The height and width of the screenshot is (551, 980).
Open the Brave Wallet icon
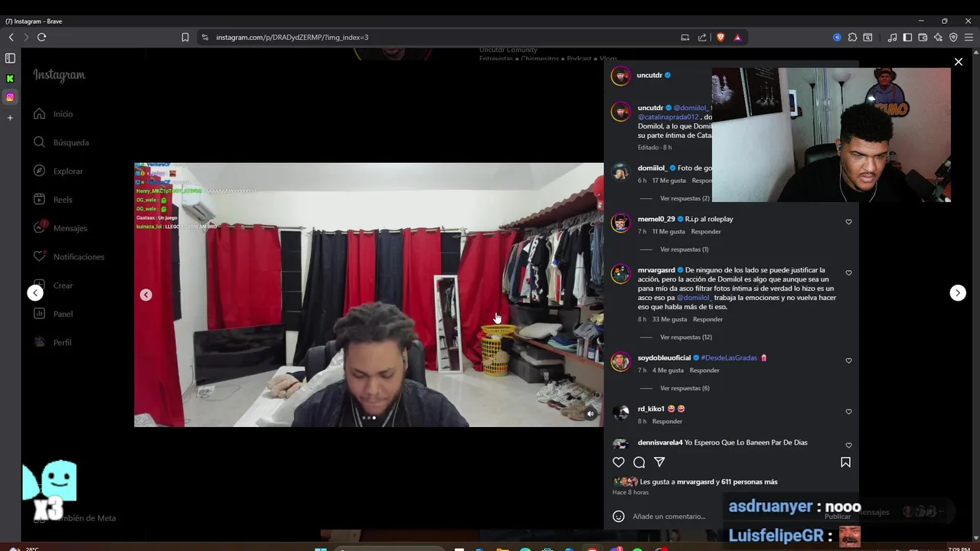[x=923, y=37]
